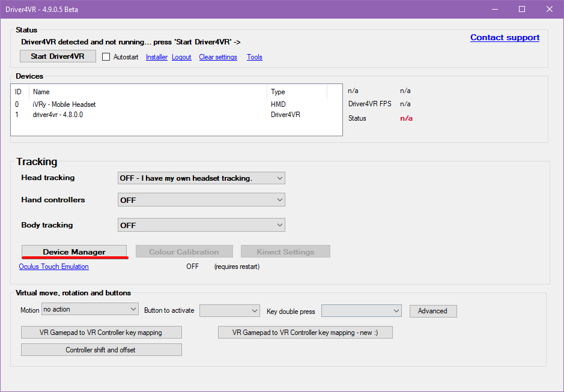Viewport: 564px width, 392px height.
Task: Open the VR Gamepad key mapping - new button
Action: [x=305, y=333]
